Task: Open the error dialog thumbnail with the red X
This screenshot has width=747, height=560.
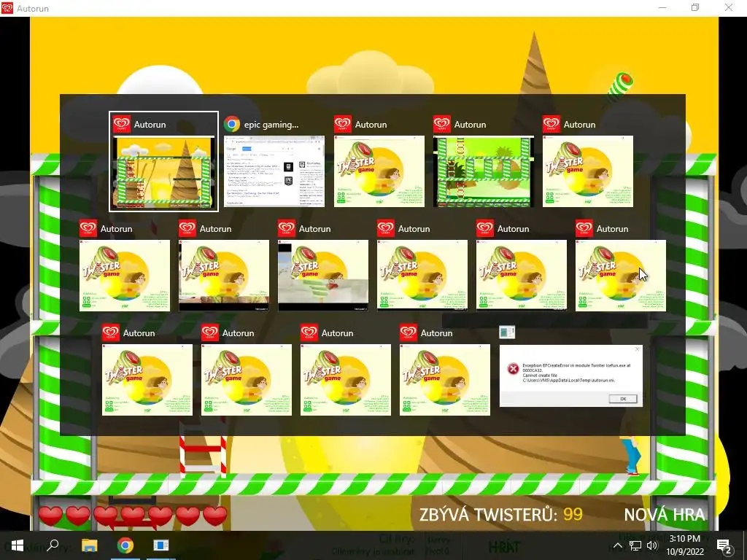Action: pos(570,376)
